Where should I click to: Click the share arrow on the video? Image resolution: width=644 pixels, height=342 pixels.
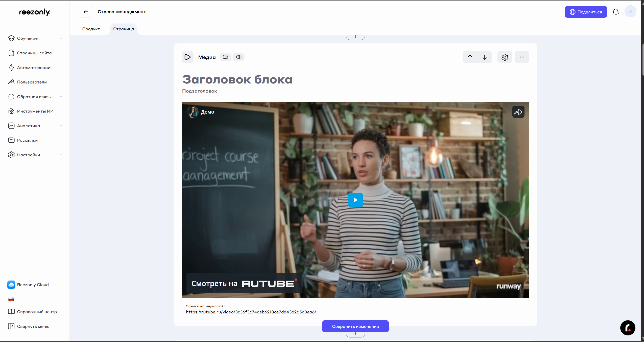[x=518, y=112]
